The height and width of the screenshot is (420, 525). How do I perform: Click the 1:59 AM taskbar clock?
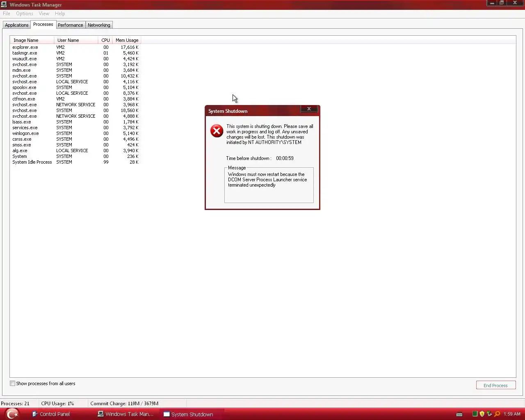[512, 414]
